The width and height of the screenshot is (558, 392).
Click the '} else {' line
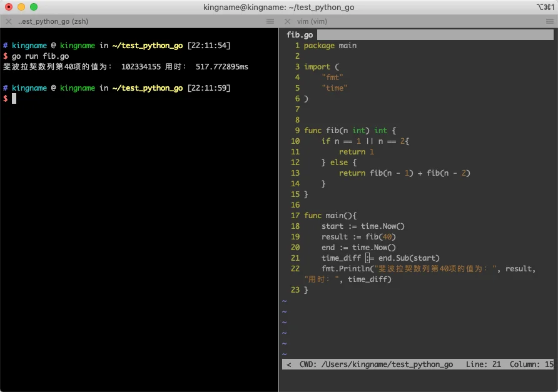[339, 163]
